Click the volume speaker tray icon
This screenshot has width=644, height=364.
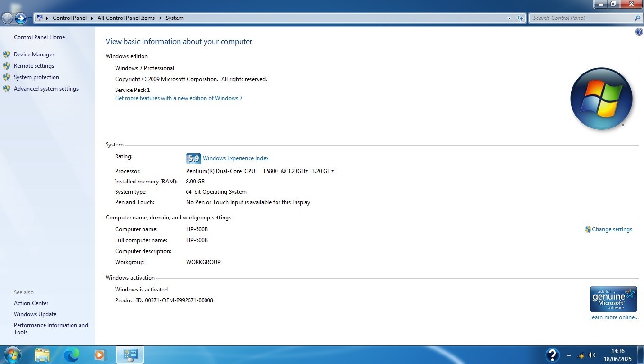click(x=592, y=355)
